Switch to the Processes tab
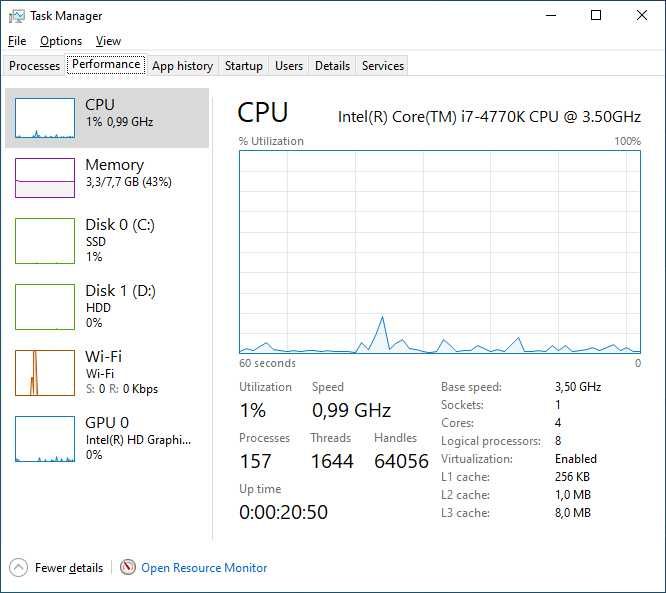Screen dimensions: 666x593 [35, 66]
